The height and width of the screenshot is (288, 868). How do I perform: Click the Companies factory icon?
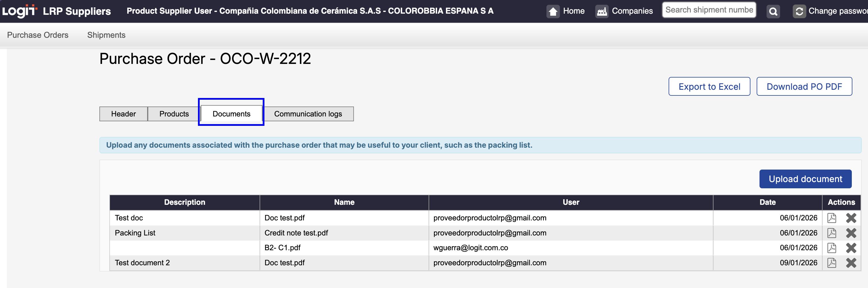602,11
